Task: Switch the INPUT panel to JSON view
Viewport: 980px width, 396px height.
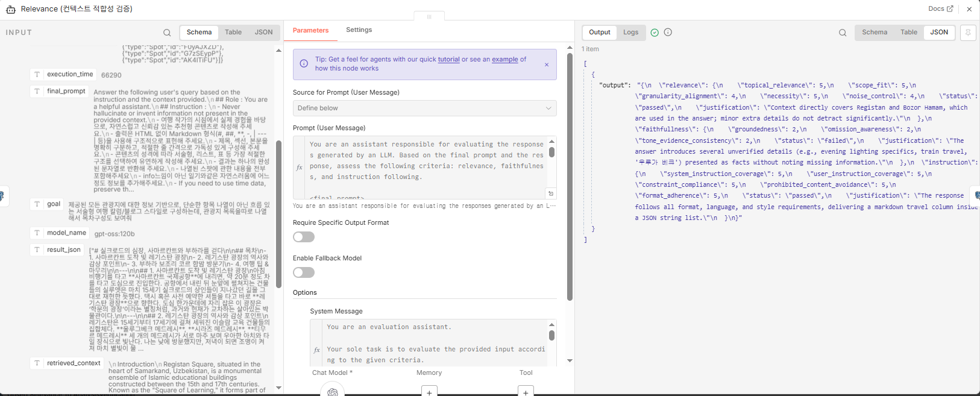Action: 263,33
